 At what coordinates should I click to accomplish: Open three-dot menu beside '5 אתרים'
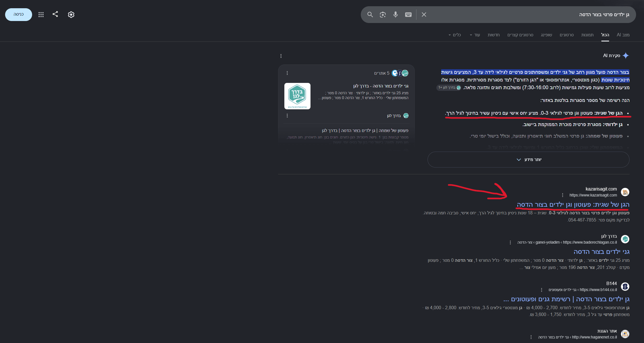point(287,73)
